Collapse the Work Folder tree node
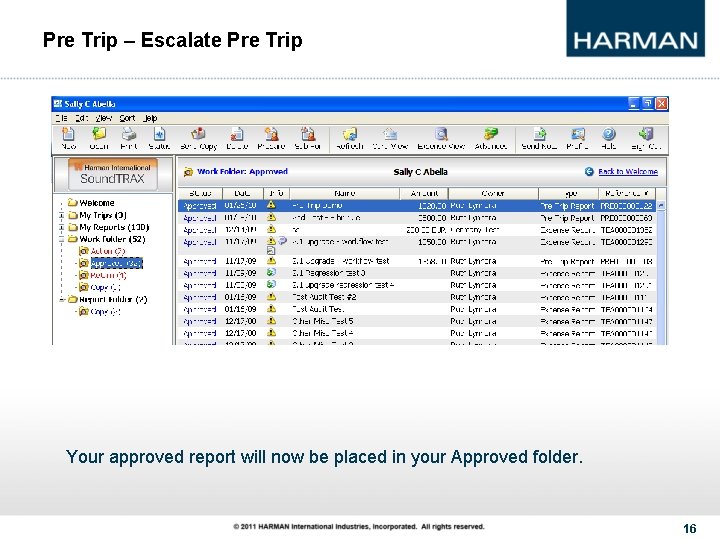The image size is (720, 540). click(62, 239)
